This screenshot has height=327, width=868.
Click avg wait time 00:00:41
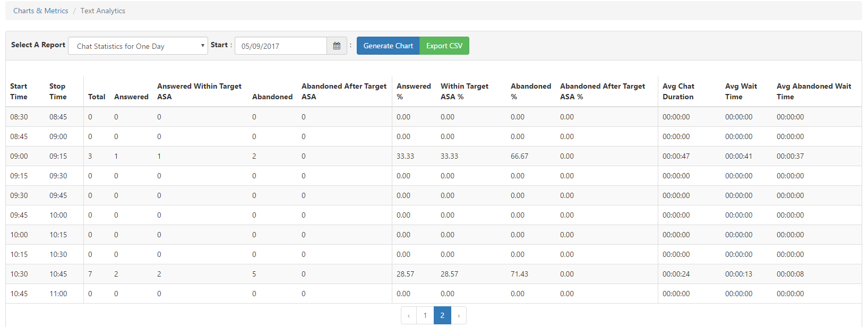[739, 156]
